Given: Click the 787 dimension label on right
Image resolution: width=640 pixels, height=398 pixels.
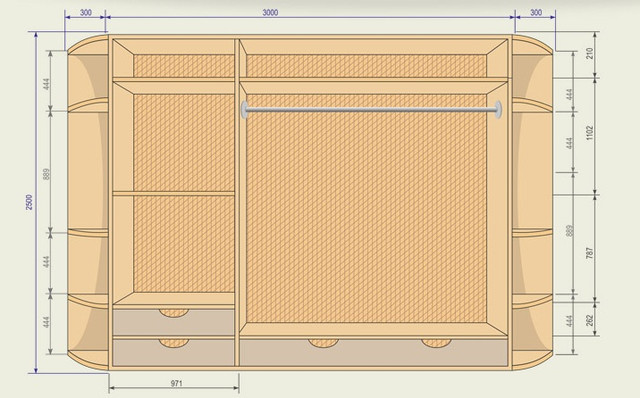Looking at the screenshot, I should coord(589,253).
